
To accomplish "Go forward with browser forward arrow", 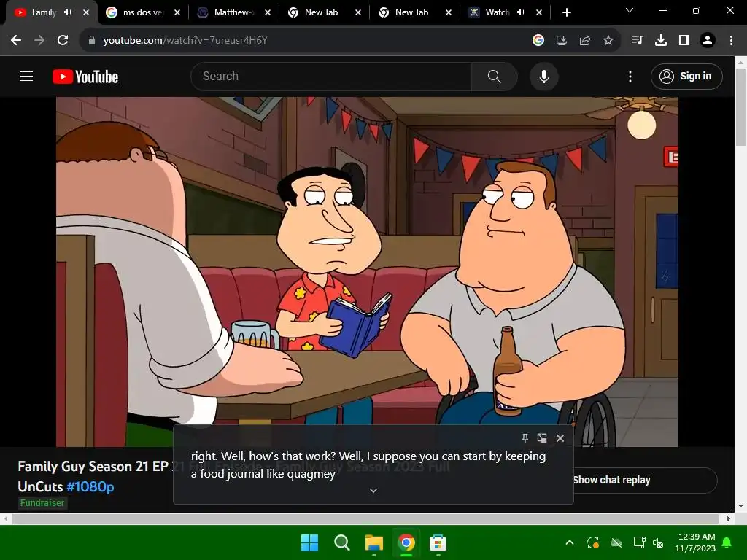I will [x=39, y=41].
